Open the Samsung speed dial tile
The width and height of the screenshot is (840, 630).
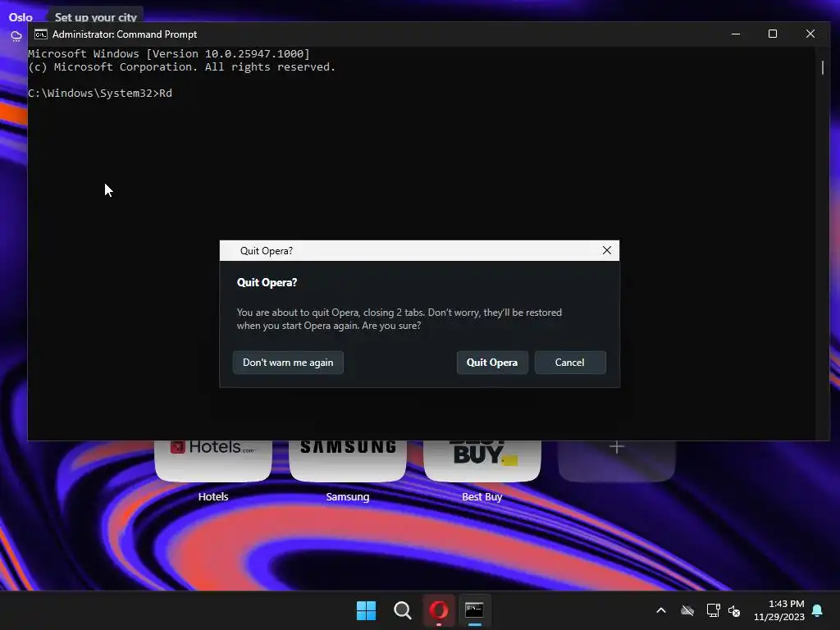(x=348, y=460)
